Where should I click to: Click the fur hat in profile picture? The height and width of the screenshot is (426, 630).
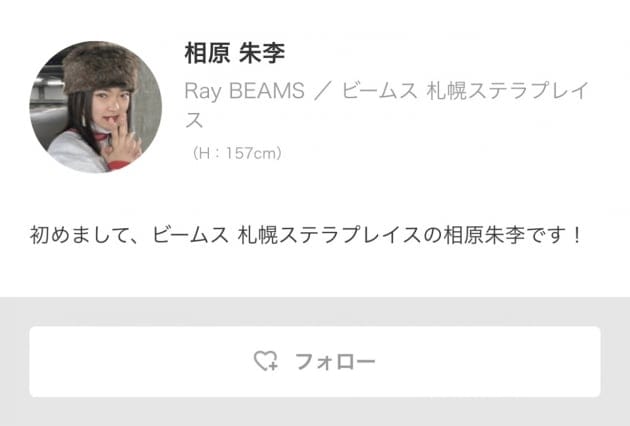pyautogui.click(x=100, y=68)
